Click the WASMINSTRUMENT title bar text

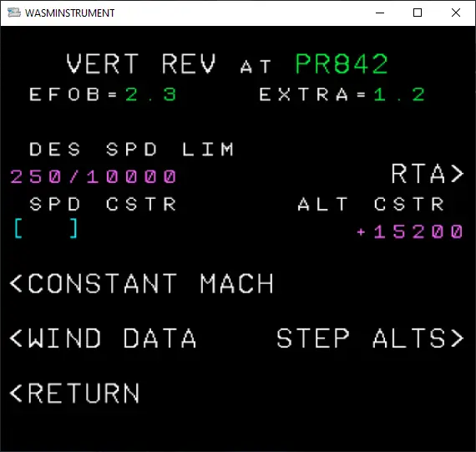(70, 13)
